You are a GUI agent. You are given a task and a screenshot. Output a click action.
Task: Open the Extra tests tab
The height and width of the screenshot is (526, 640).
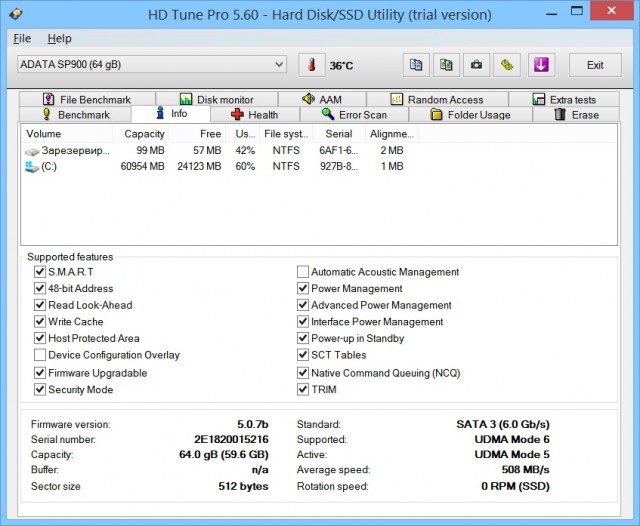[x=564, y=100]
